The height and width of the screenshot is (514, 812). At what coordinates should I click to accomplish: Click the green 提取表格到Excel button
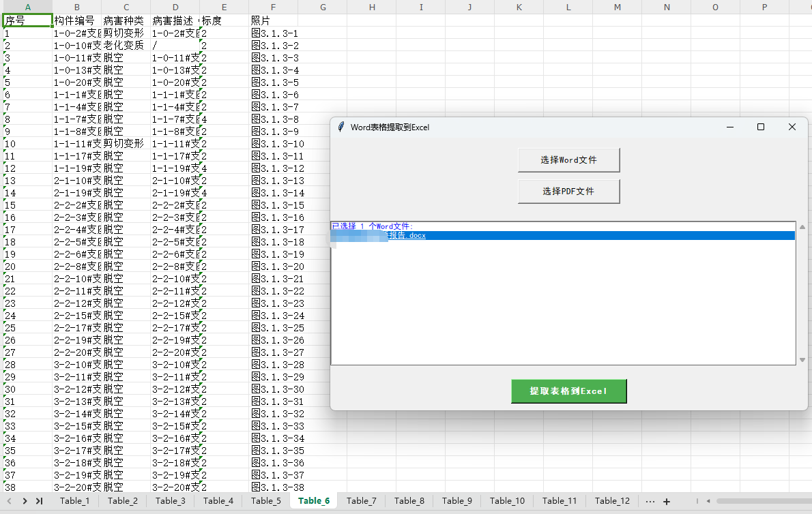pos(568,391)
